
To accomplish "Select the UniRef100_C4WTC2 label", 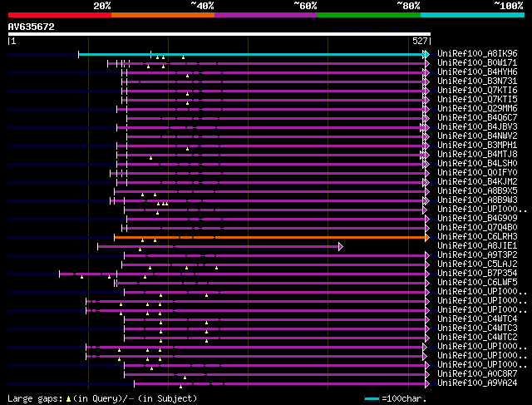I will point(477,338).
